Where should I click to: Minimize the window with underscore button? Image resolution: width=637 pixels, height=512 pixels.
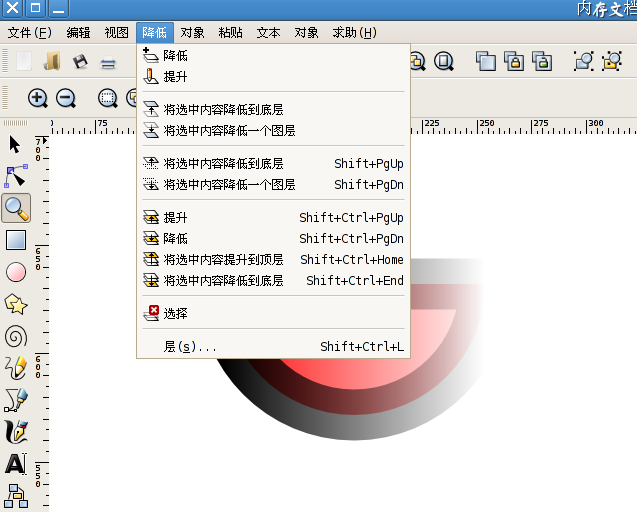point(58,8)
